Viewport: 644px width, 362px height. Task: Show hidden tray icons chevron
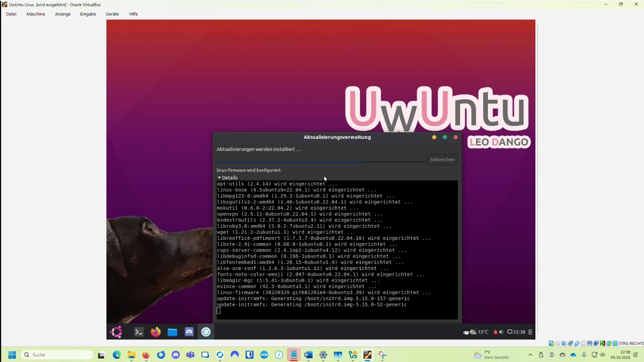click(x=530, y=354)
